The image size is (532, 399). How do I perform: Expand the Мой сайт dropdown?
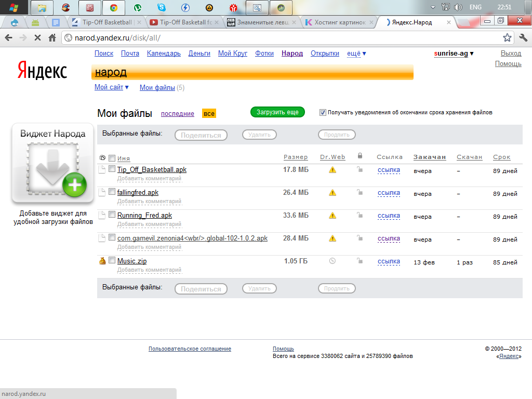tap(111, 87)
